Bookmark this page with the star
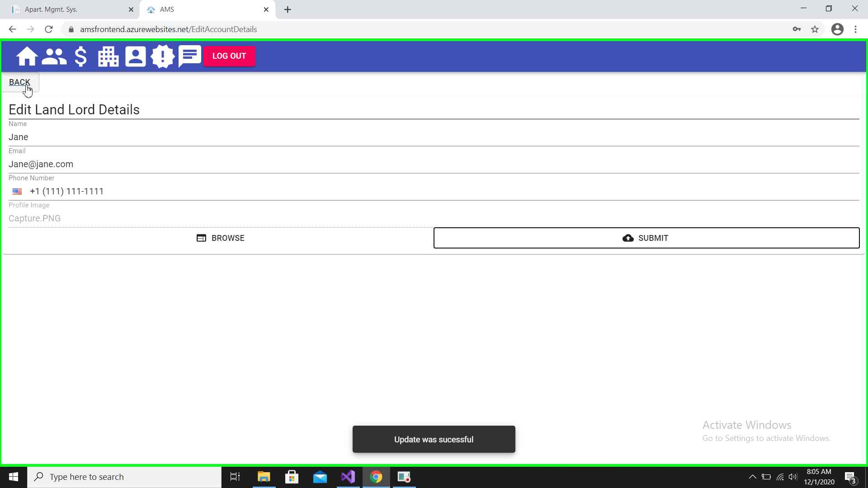The image size is (868, 488). (815, 29)
